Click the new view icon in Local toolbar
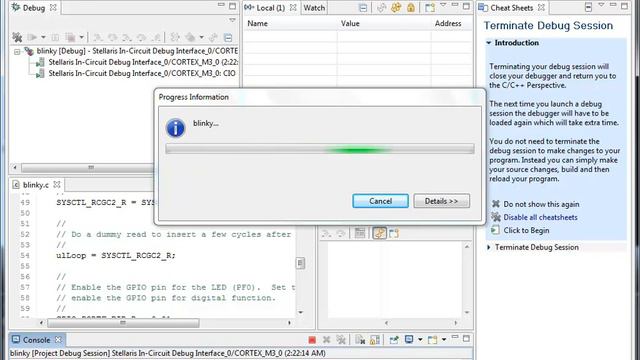Image resolution: width=640 pixels, height=360 pixels. pos(430,8)
